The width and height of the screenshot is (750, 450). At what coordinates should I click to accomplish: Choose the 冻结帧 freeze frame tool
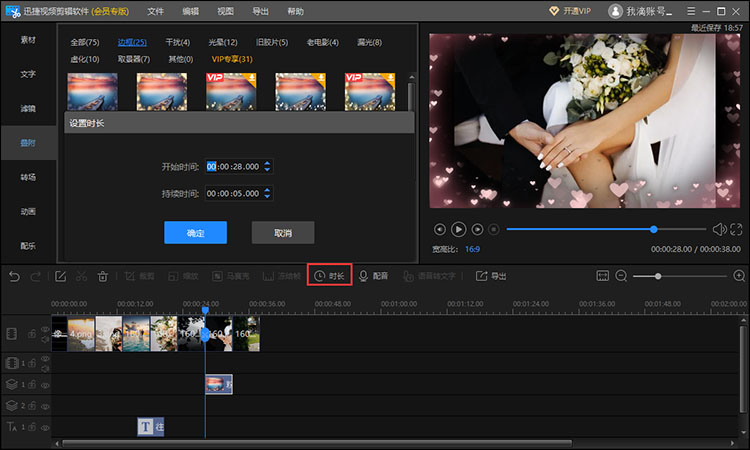pyautogui.click(x=282, y=276)
